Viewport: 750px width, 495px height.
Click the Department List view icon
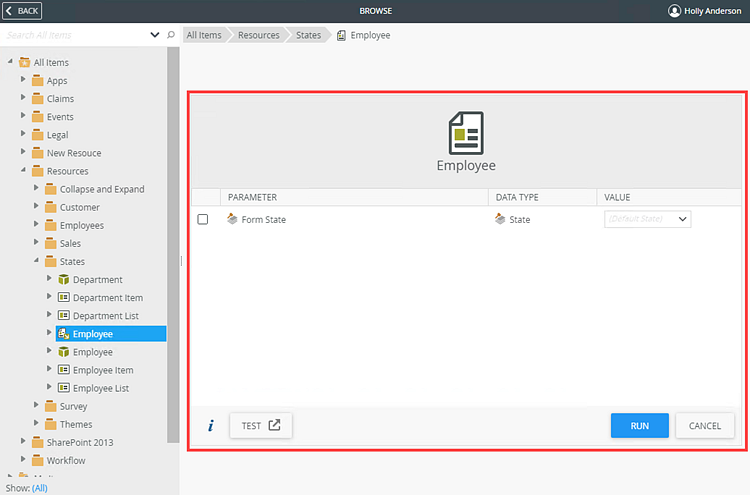(x=64, y=316)
